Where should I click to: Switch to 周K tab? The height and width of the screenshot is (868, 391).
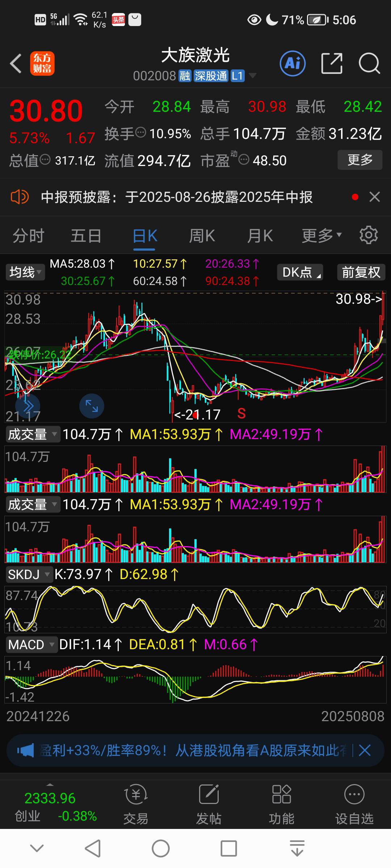202,236
